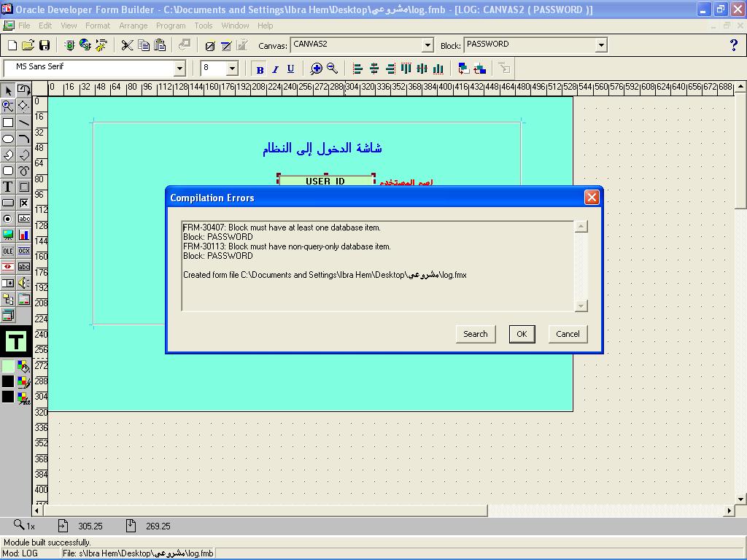Click the Search button in the dialog
Viewport: 747px width, 560px height.
pos(475,334)
